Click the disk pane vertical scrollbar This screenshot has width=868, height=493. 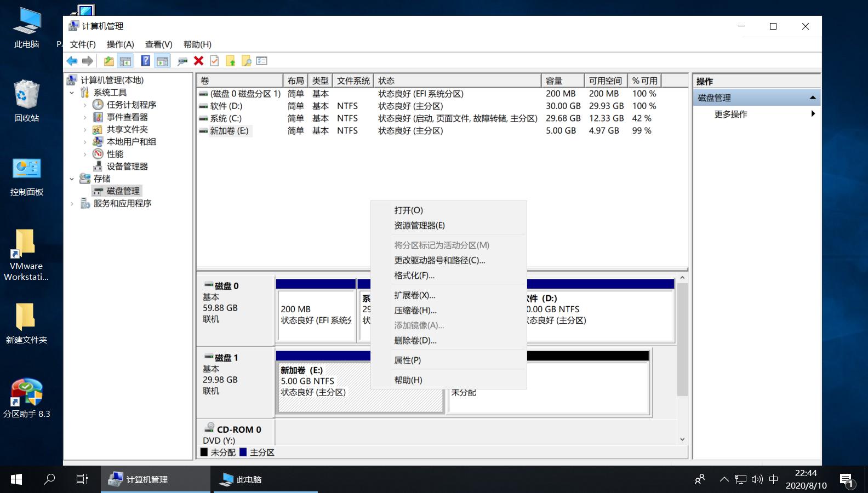[x=682, y=340]
